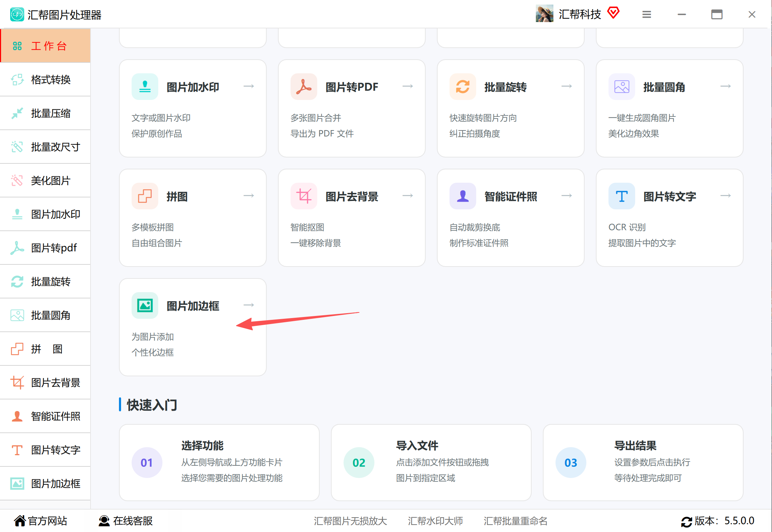Image resolution: width=772 pixels, height=532 pixels.
Task: Select the orange 批量旋转 card icon
Action: (463, 87)
